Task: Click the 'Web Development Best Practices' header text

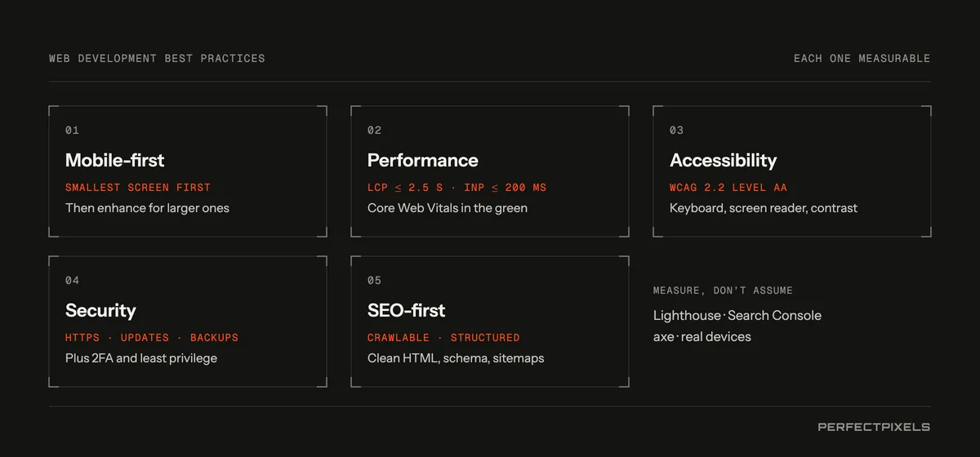Action: (x=157, y=59)
